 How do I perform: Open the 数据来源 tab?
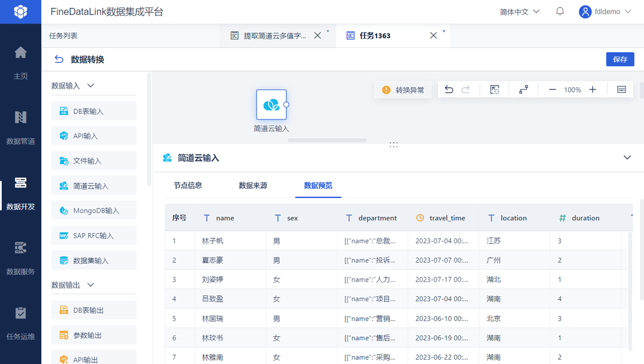click(253, 186)
